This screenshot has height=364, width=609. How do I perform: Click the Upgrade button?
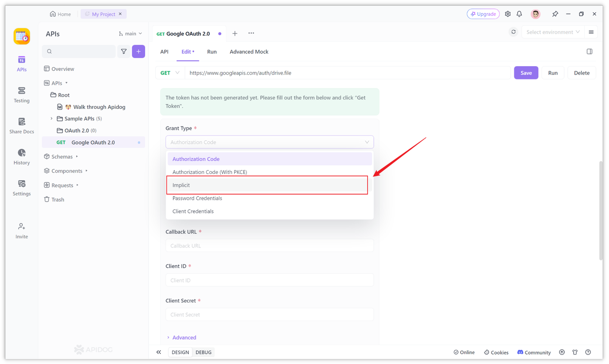click(483, 14)
